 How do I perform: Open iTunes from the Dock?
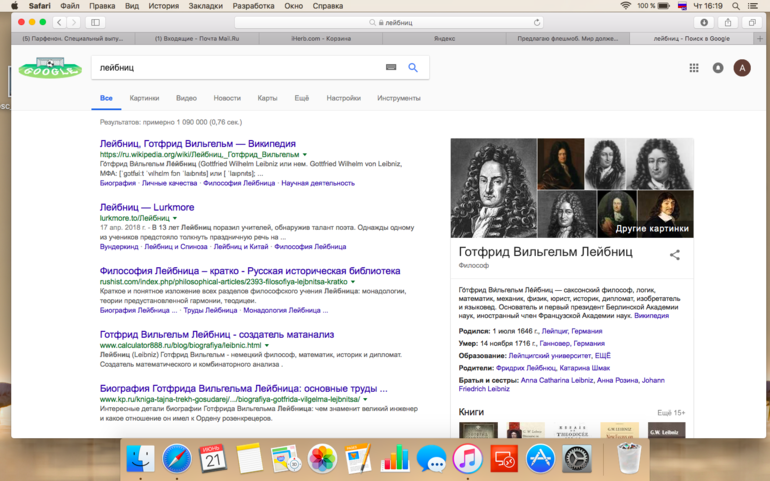(467, 459)
